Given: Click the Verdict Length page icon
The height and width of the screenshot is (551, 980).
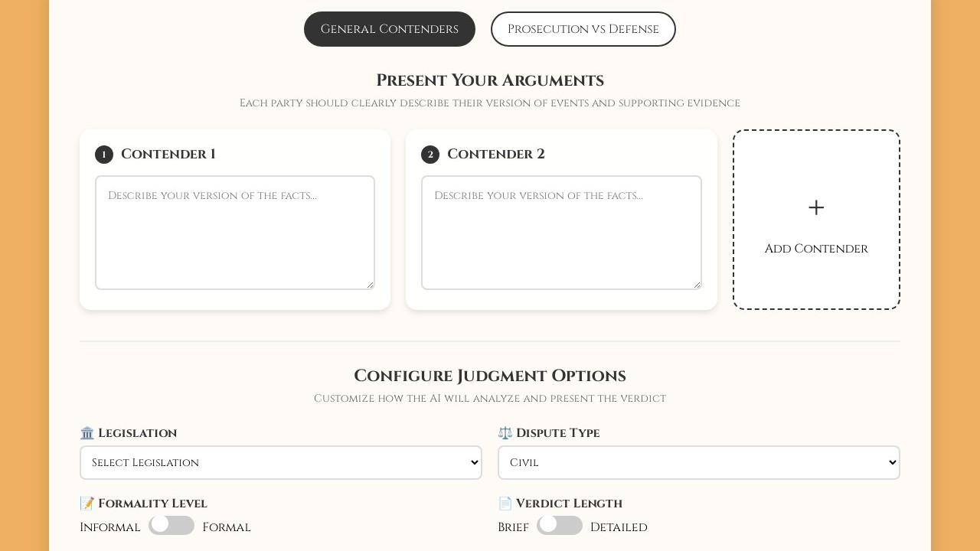Looking at the screenshot, I should pyautogui.click(x=505, y=504).
